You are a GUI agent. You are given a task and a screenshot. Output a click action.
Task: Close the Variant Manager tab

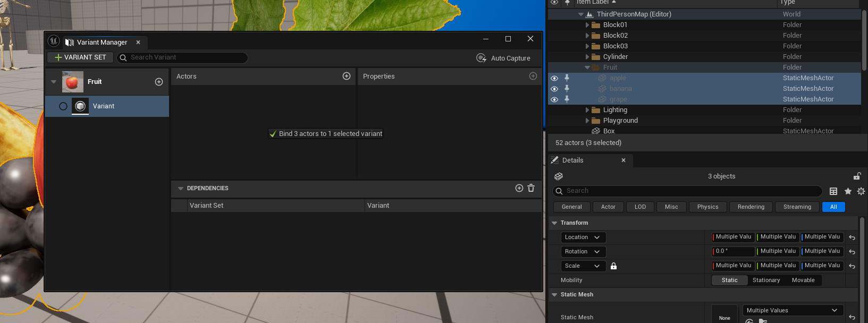(138, 42)
